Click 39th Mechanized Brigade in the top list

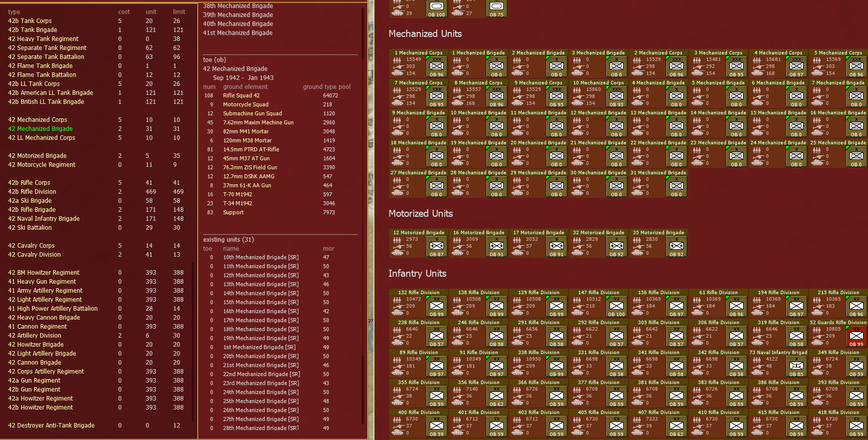(x=238, y=15)
